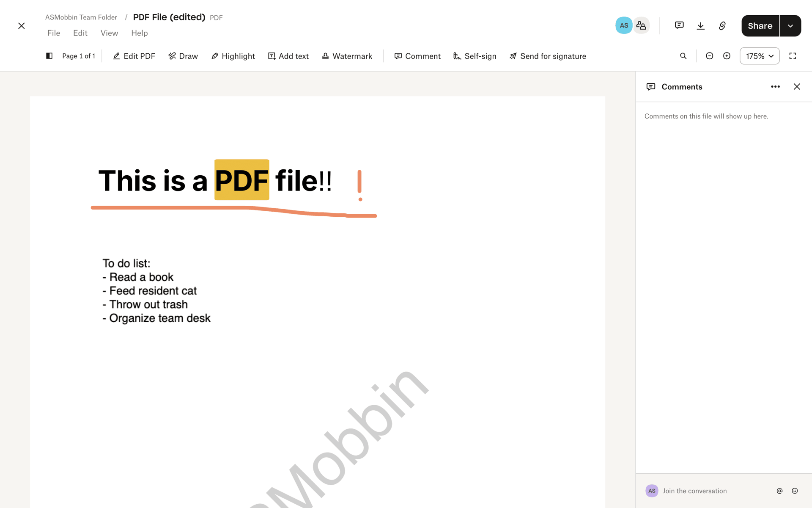The height and width of the screenshot is (508, 812).
Task: Open the Comments panel more options
Action: (775, 86)
